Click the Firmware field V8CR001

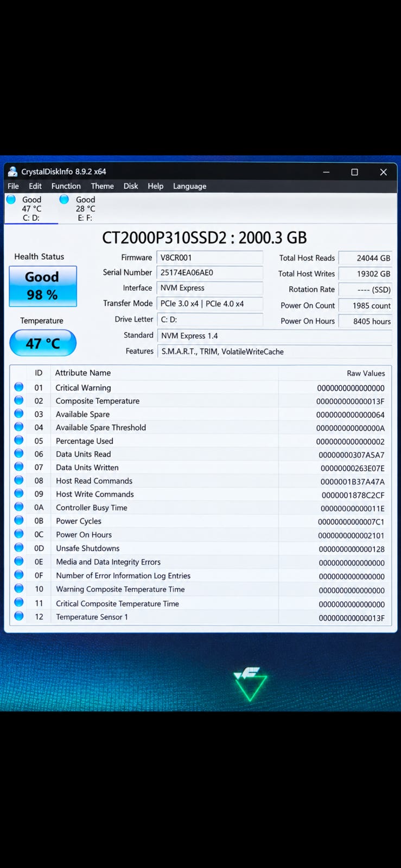pos(210,258)
